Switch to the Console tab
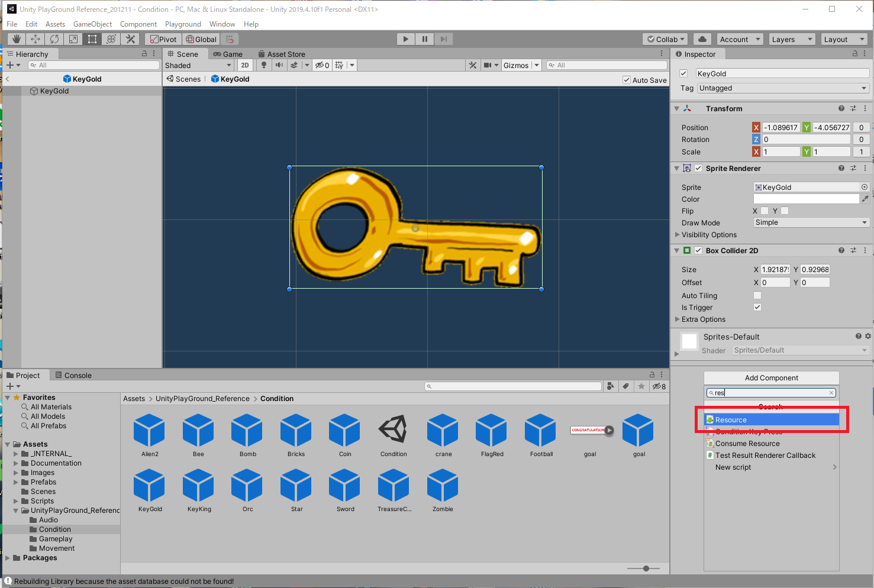Viewport: 874px width, 588px height. pyautogui.click(x=73, y=375)
